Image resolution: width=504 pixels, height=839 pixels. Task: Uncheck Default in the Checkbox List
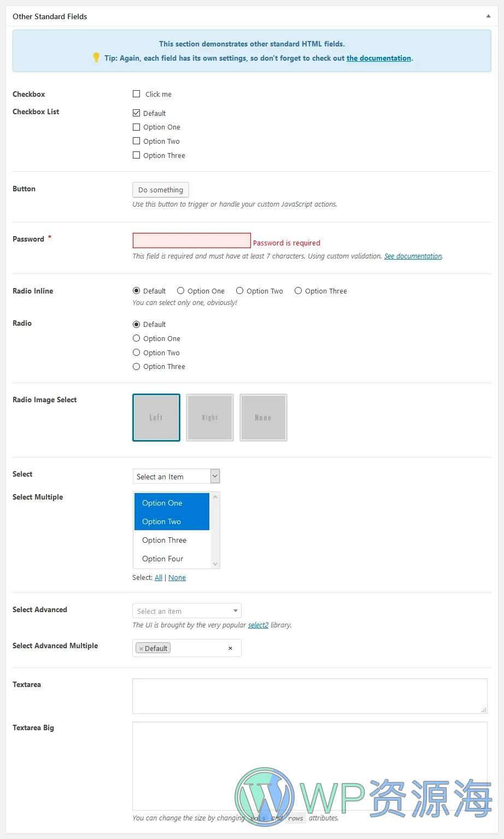click(136, 113)
